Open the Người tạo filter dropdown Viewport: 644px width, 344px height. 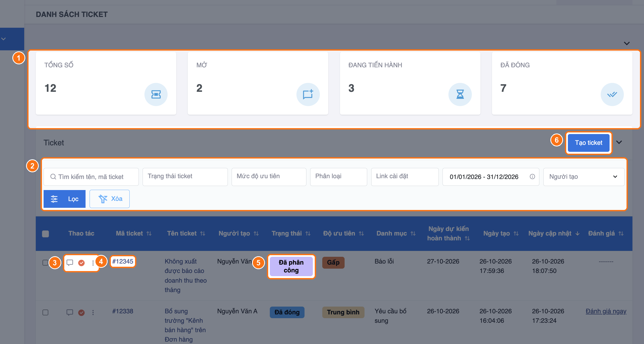(584, 177)
